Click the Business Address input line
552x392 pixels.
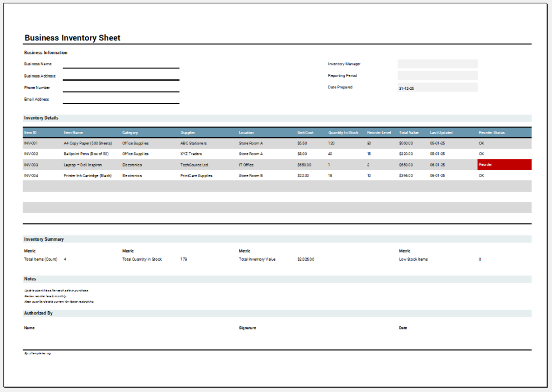[x=121, y=79]
